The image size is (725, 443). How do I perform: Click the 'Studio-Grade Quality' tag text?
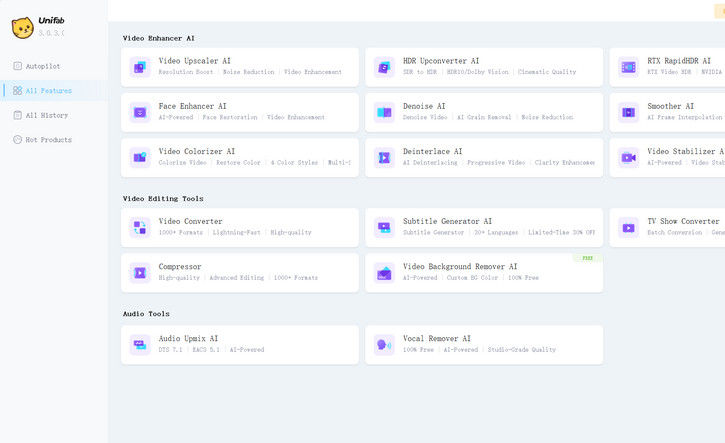522,350
